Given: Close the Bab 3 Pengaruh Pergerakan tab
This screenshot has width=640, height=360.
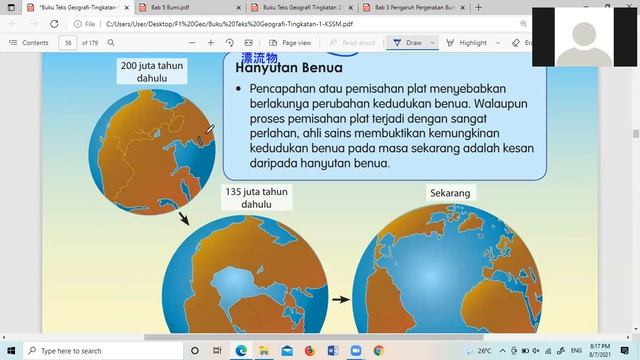Looking at the screenshot, I should coord(462,7).
